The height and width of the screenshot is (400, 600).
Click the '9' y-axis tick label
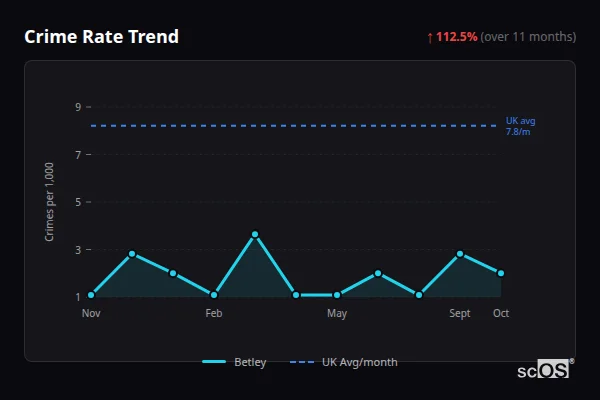pos(78,107)
